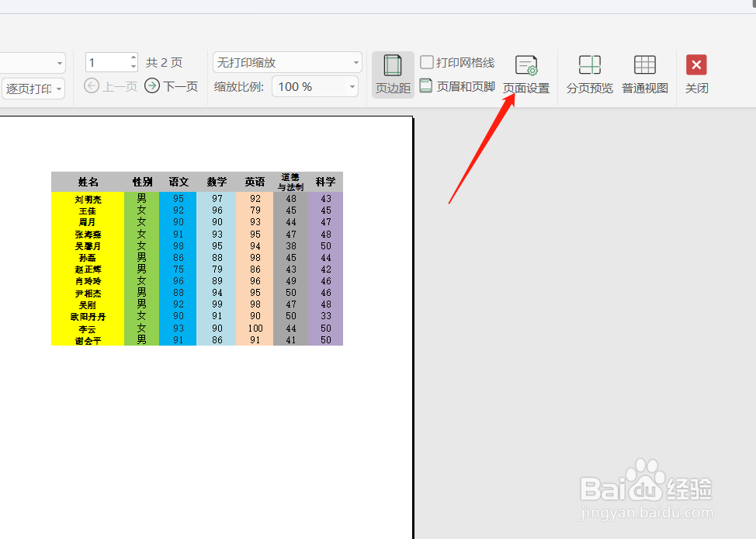
Task: Enable the 打印网格线 checkbox
Action: point(428,62)
